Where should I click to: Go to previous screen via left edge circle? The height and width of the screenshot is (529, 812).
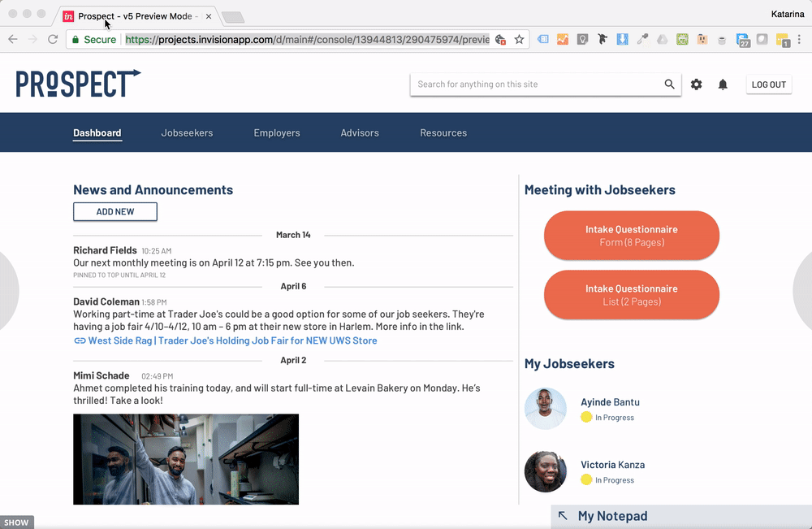pos(8,290)
